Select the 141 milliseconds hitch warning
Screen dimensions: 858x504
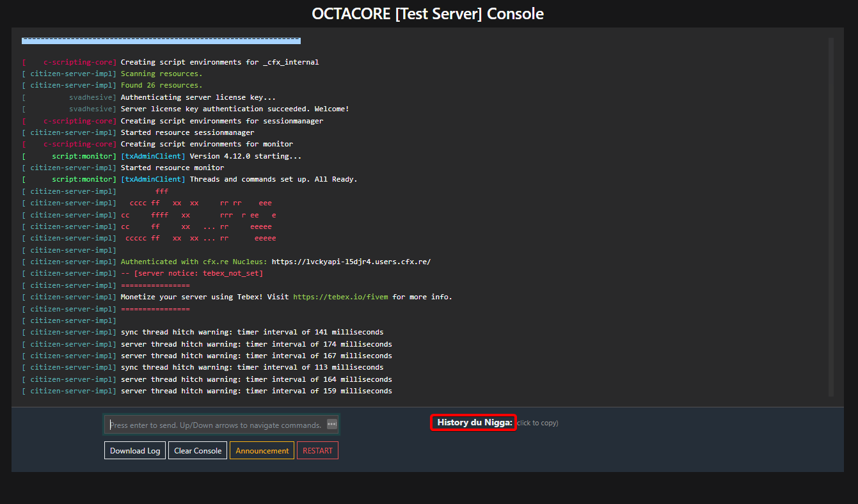252,332
